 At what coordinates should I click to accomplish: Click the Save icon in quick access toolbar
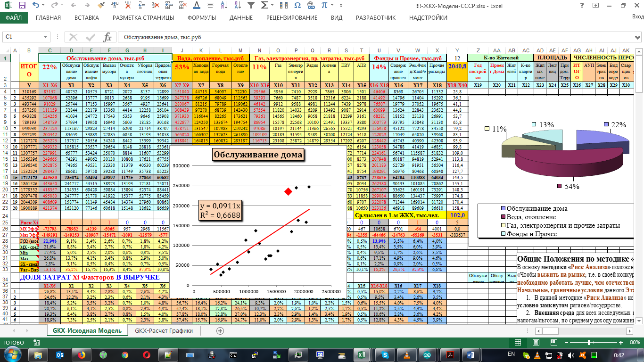tap(23, 6)
